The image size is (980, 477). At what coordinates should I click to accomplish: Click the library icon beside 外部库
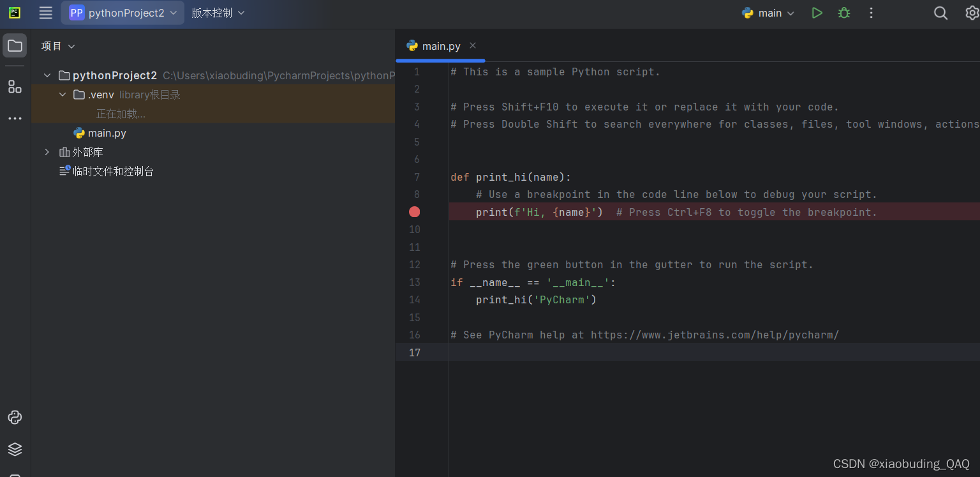64,152
